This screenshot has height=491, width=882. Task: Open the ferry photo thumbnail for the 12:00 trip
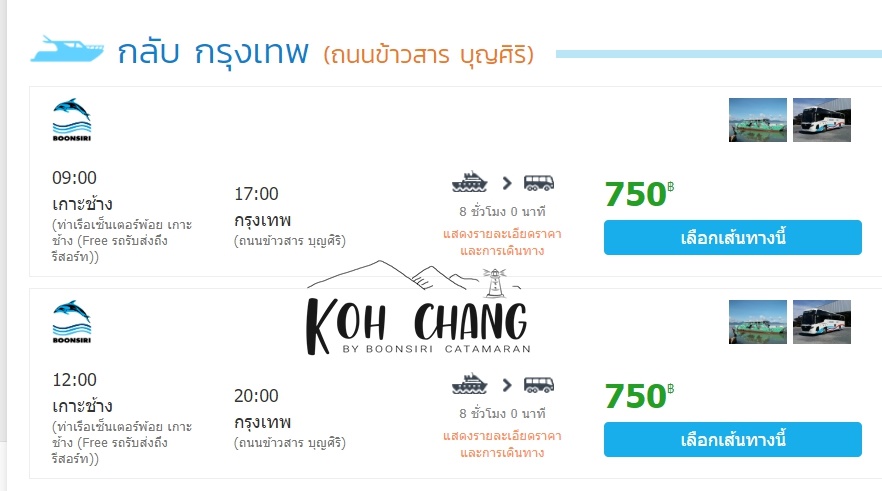[758, 321]
